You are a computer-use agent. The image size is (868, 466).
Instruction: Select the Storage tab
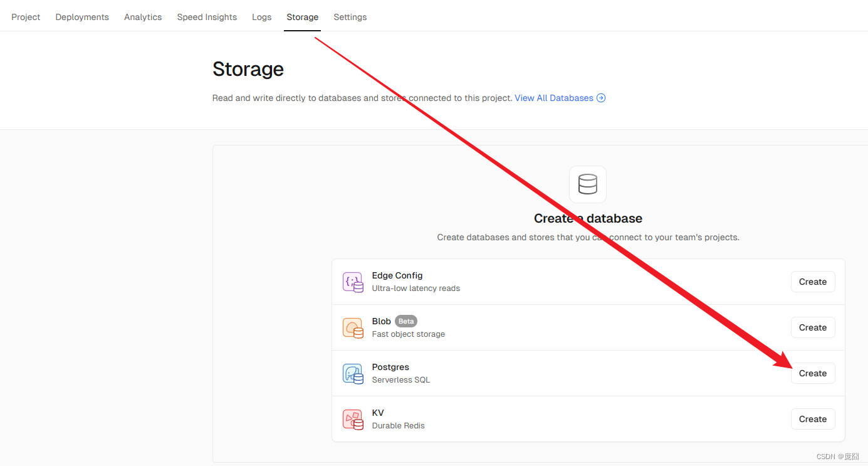tap(303, 17)
